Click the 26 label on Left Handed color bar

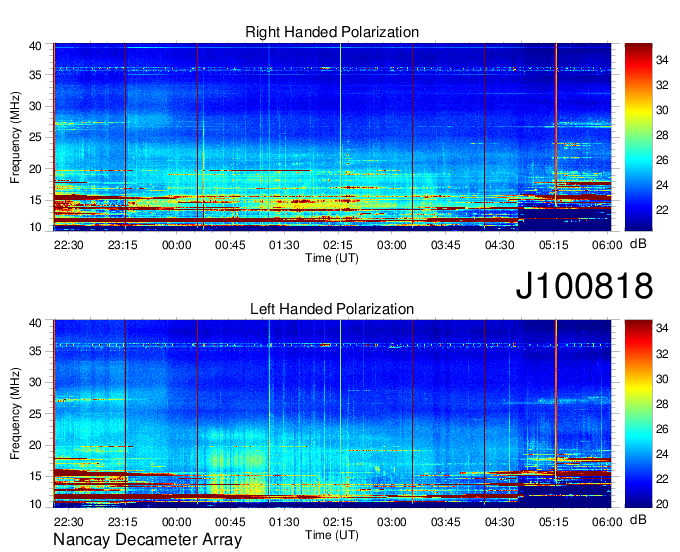coord(662,429)
